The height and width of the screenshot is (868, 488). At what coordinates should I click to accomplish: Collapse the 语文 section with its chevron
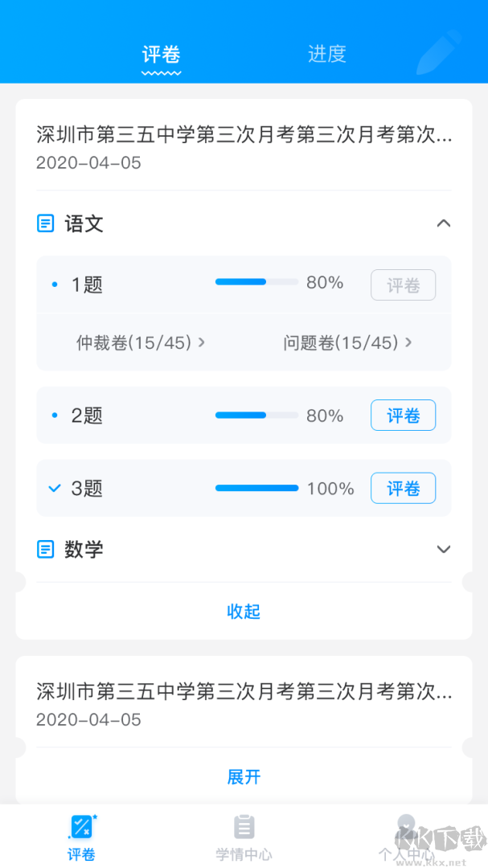[x=443, y=223]
